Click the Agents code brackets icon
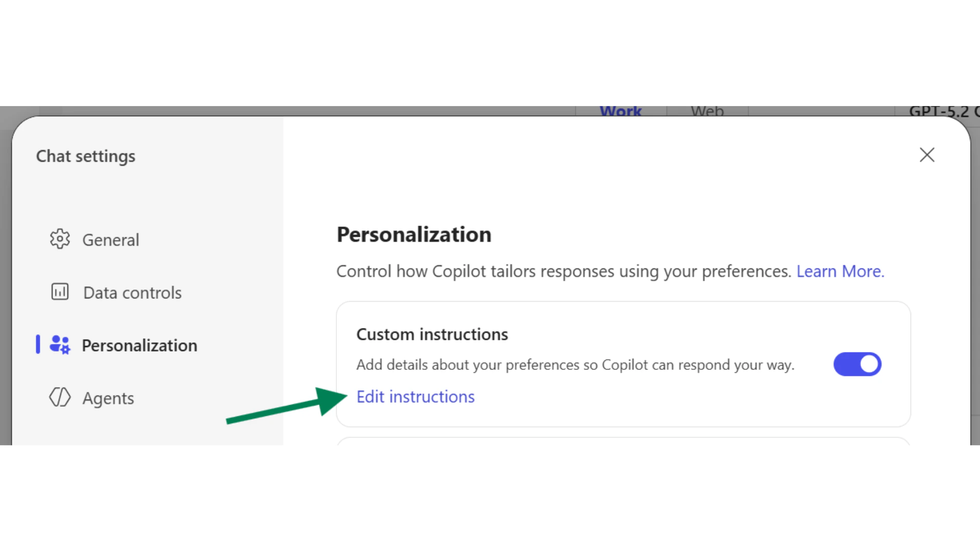This screenshot has height=551, width=980. click(60, 398)
